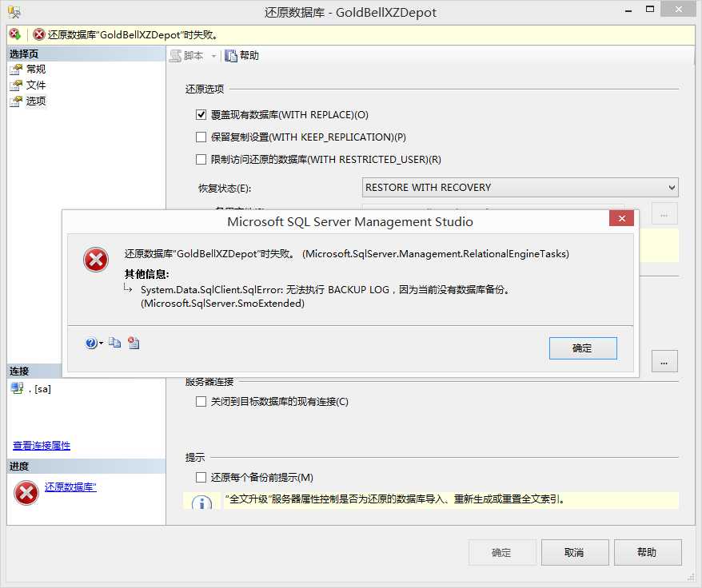Click the error icon in top banner
Screen dimensions: 702x588
point(39,34)
